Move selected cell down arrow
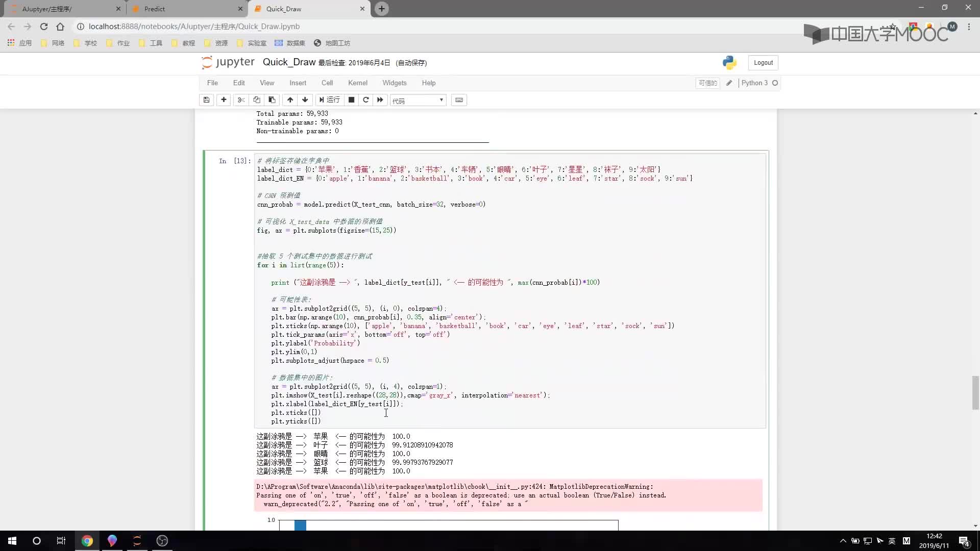980x551 pixels. coord(305,100)
